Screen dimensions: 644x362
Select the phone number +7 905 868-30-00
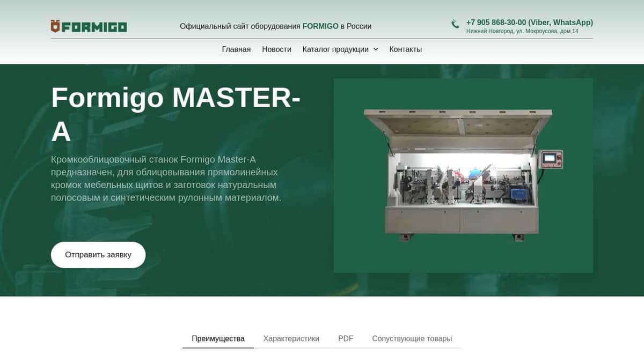[497, 23]
